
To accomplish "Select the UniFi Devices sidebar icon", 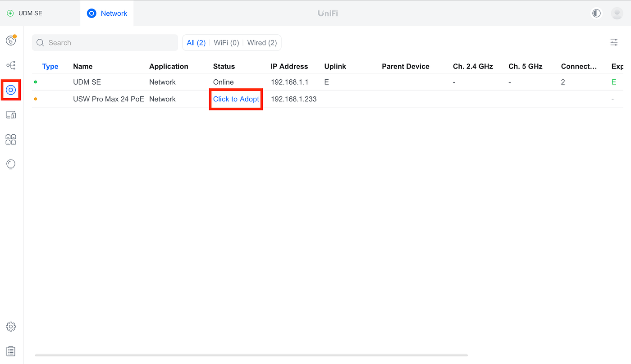I will point(11,90).
